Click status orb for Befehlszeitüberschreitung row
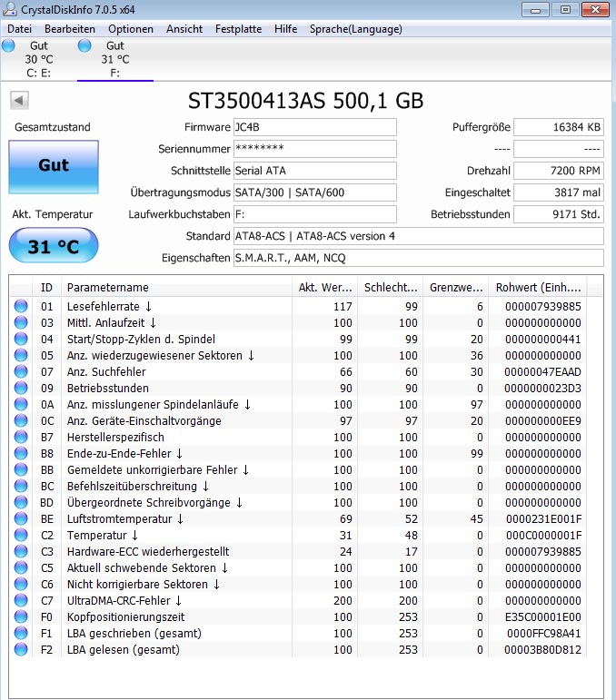The height and width of the screenshot is (700, 616). (x=21, y=486)
